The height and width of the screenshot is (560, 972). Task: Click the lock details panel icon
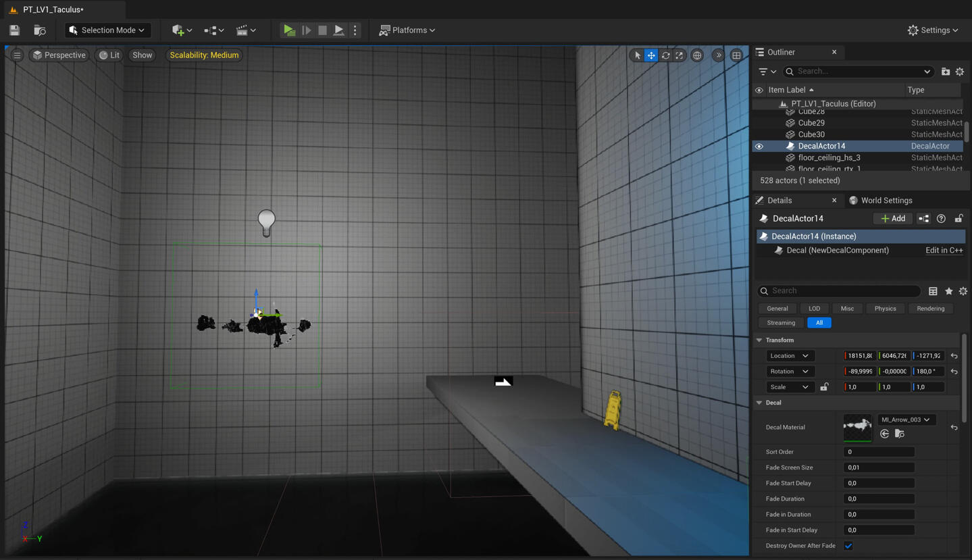click(958, 219)
